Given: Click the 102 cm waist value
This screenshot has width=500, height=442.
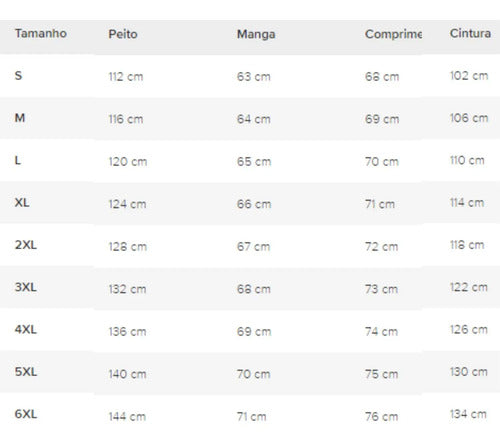Looking at the screenshot, I should click(x=469, y=76).
